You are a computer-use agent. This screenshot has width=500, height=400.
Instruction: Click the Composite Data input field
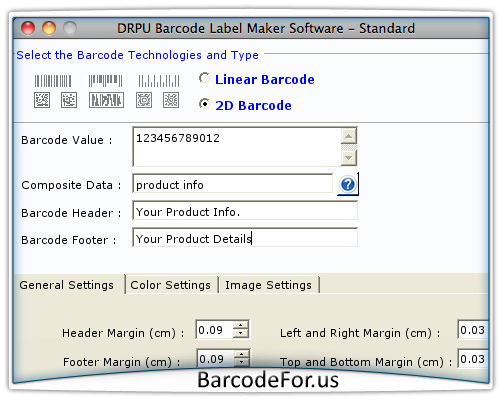(x=233, y=184)
